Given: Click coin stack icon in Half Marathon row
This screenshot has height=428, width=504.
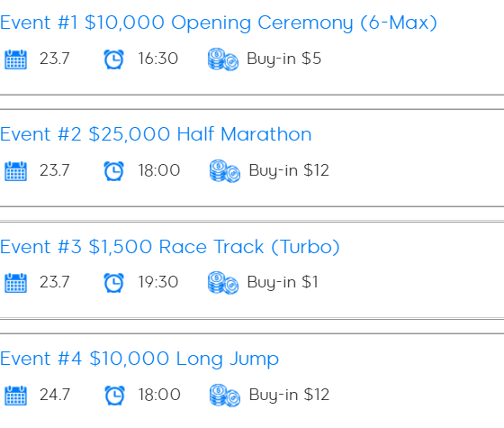Looking at the screenshot, I should (225, 171).
